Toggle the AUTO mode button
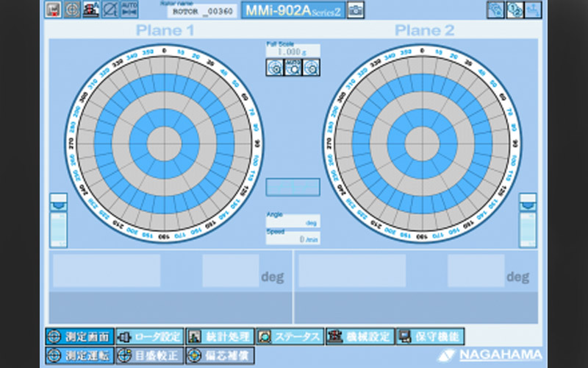This screenshot has width=588, height=368. (129, 10)
